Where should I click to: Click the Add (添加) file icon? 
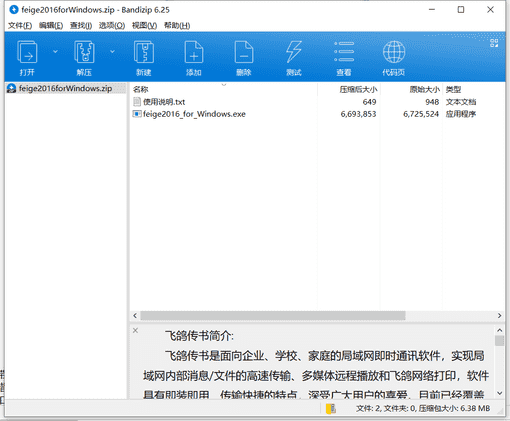[x=194, y=52]
